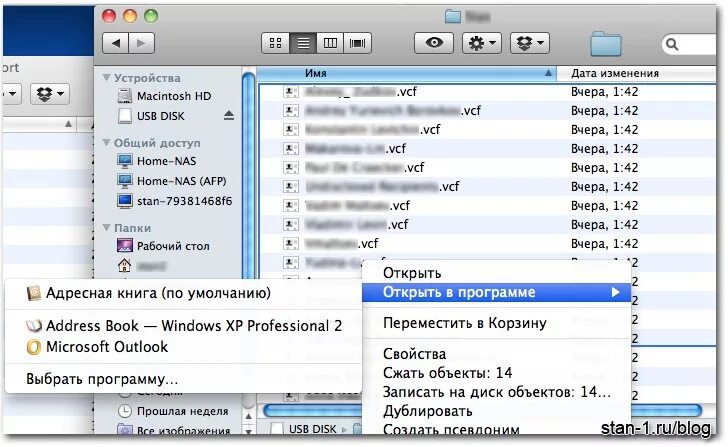
Task: Sort by Дата изменения column header
Action: click(636, 73)
